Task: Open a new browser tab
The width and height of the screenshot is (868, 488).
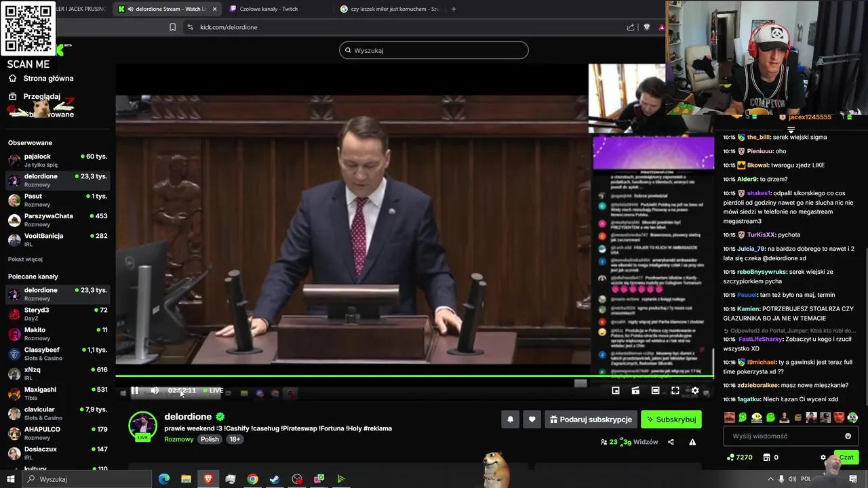Action: [x=454, y=9]
